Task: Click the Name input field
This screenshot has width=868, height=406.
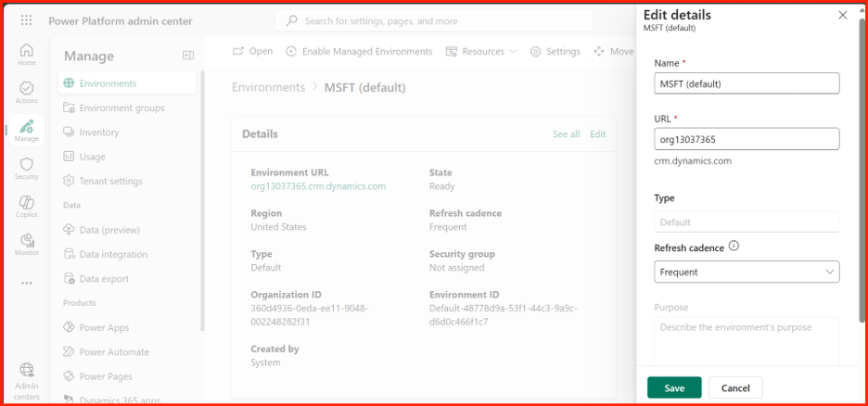Action: point(747,83)
